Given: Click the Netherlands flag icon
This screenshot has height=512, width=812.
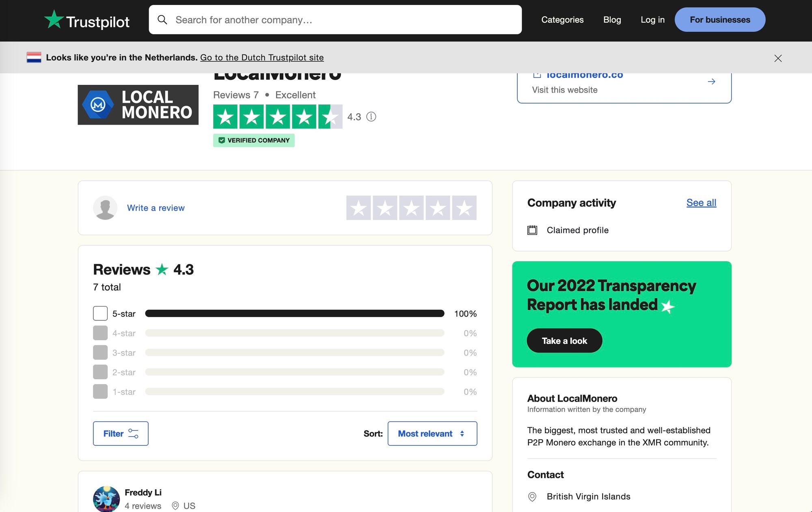Looking at the screenshot, I should tap(34, 57).
